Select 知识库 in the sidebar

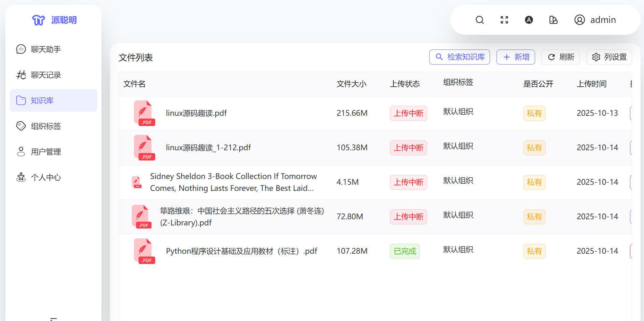[x=54, y=100]
